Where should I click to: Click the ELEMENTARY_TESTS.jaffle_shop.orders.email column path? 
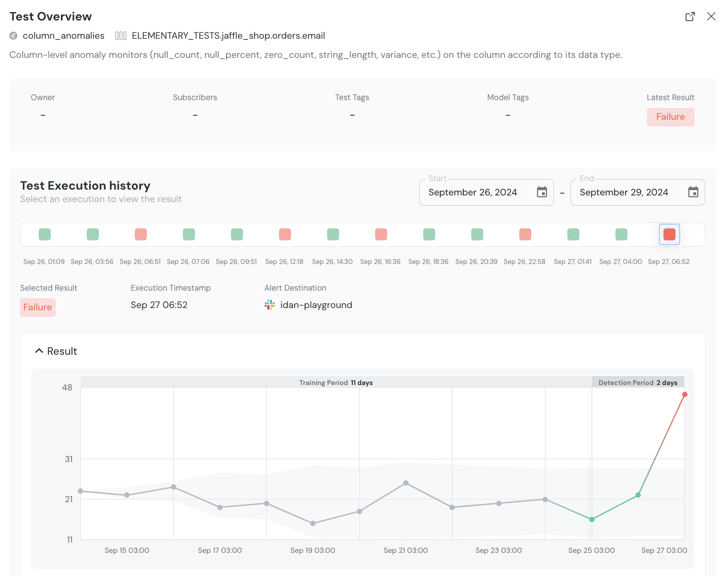(x=228, y=36)
